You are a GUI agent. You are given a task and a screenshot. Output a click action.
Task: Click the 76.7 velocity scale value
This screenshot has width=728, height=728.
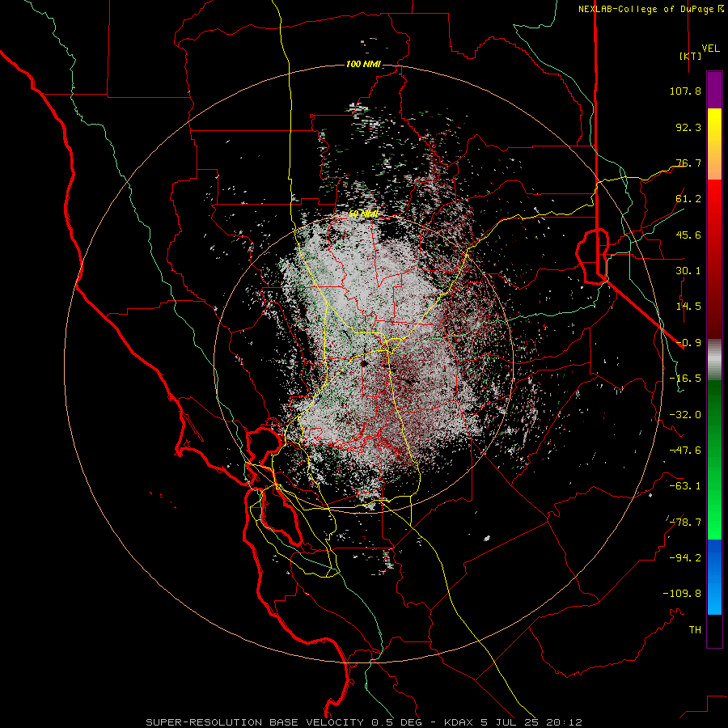point(688,163)
